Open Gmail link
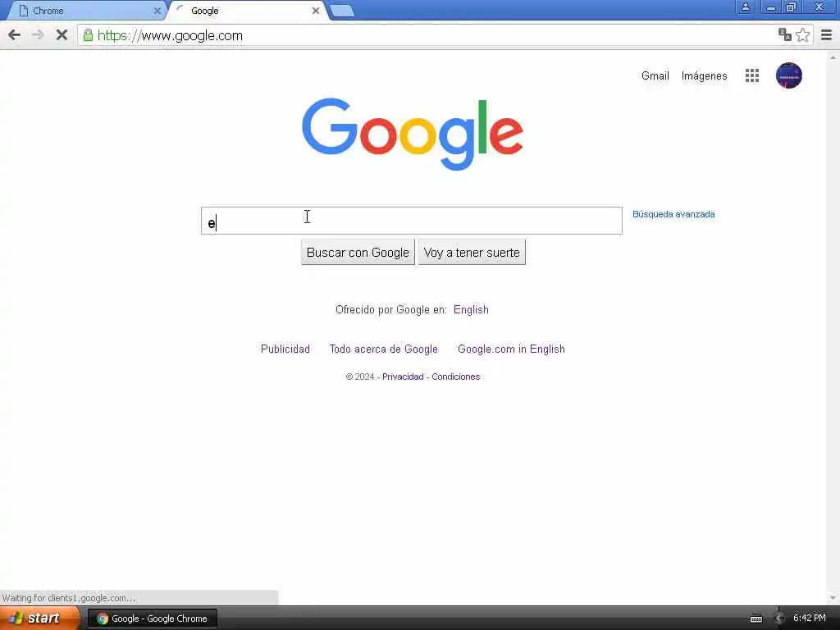 (655, 75)
